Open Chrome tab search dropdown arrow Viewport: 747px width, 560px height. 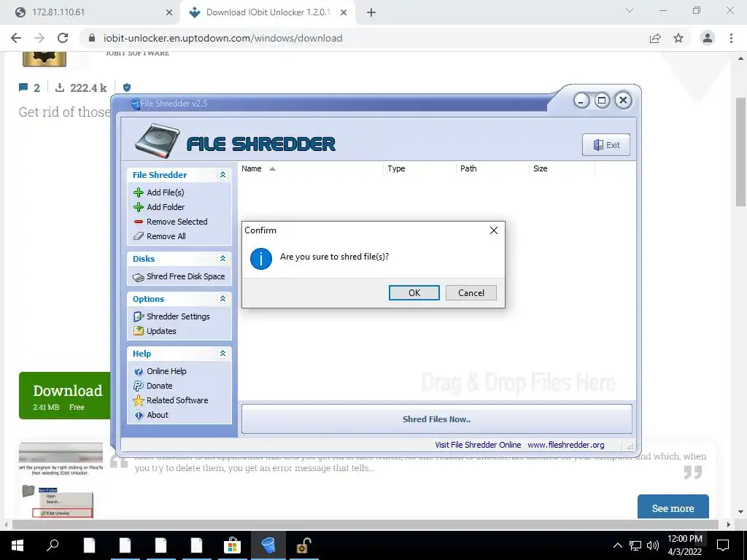630,10
